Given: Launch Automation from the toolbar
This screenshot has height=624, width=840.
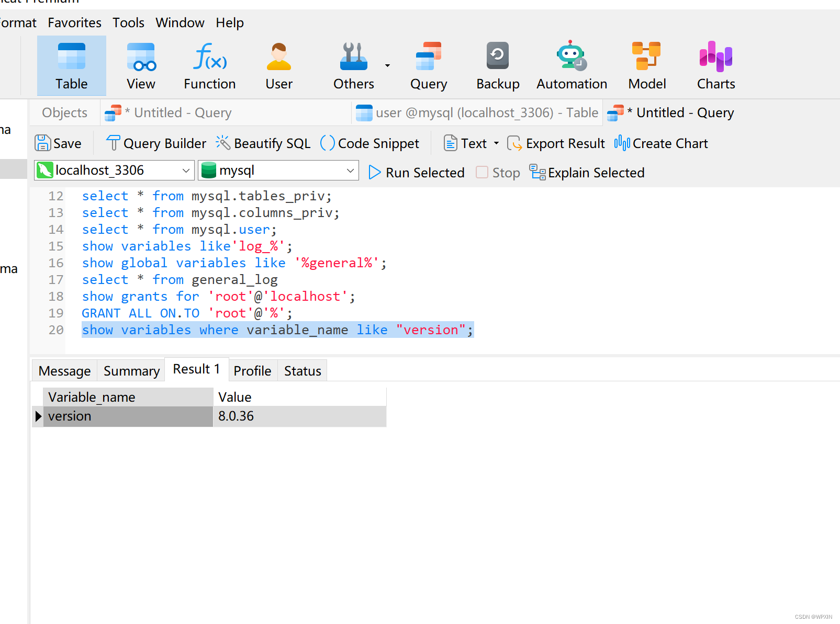Looking at the screenshot, I should (x=571, y=65).
